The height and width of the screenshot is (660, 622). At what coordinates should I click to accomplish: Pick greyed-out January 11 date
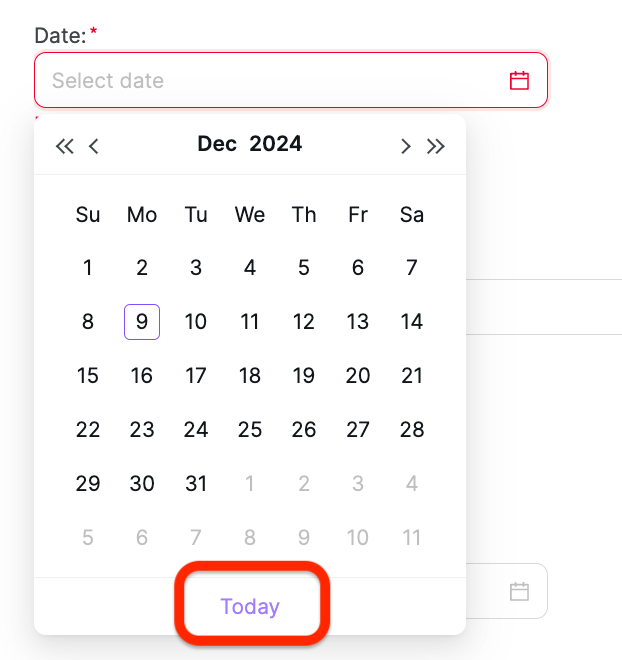point(412,538)
